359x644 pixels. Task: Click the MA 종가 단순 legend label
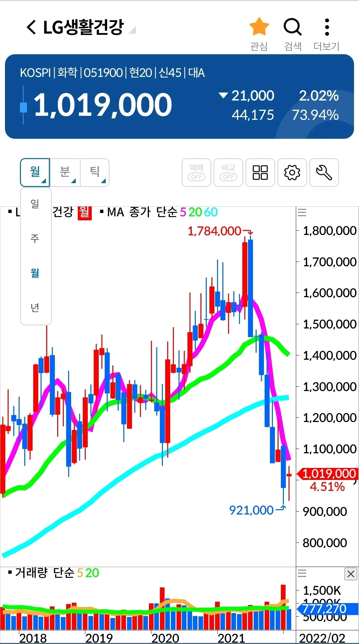(x=142, y=212)
